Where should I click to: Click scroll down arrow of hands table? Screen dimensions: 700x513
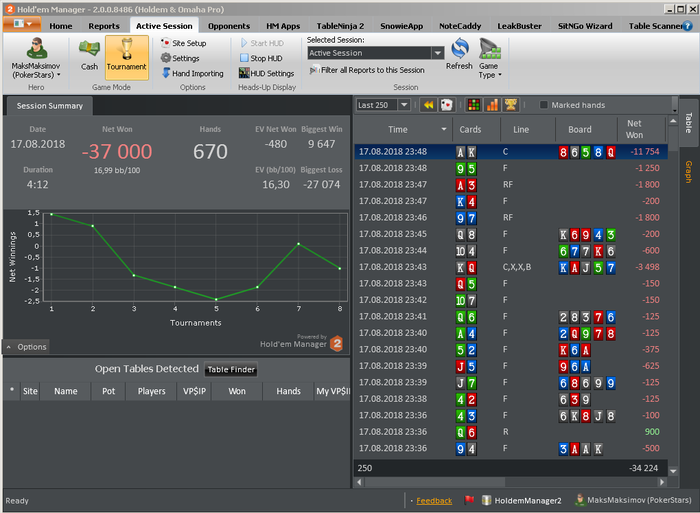(x=673, y=471)
